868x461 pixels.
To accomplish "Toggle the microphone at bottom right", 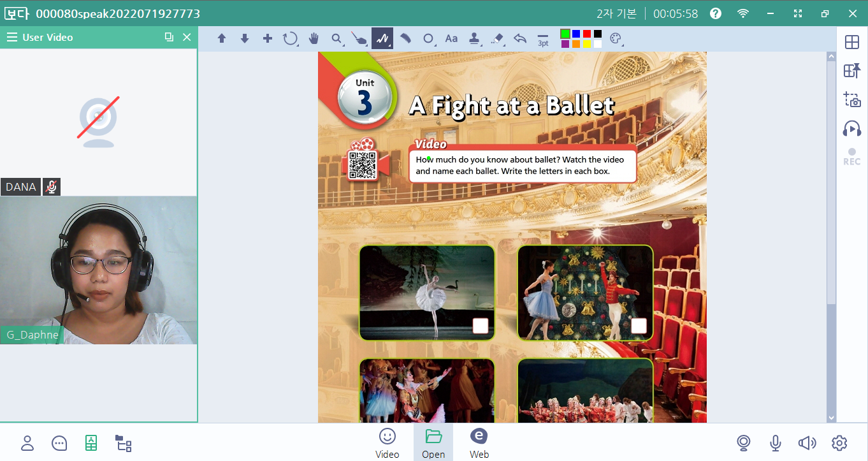I will coord(775,443).
